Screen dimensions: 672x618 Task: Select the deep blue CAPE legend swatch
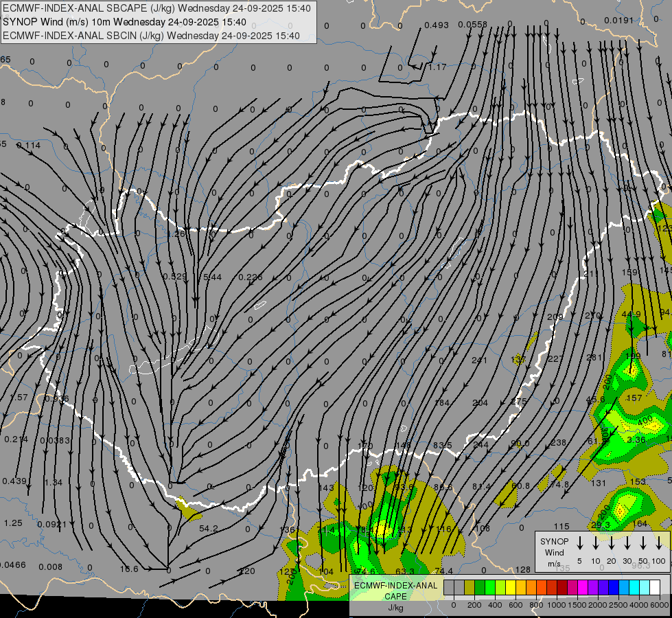pyautogui.click(x=613, y=588)
